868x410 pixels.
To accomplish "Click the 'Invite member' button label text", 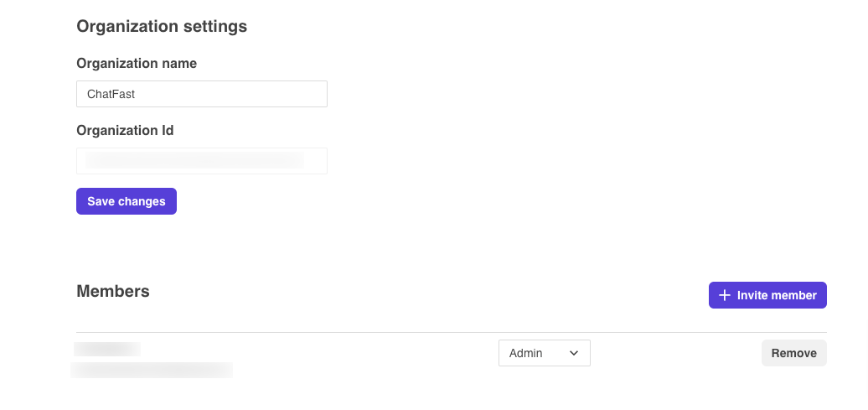I will (777, 295).
